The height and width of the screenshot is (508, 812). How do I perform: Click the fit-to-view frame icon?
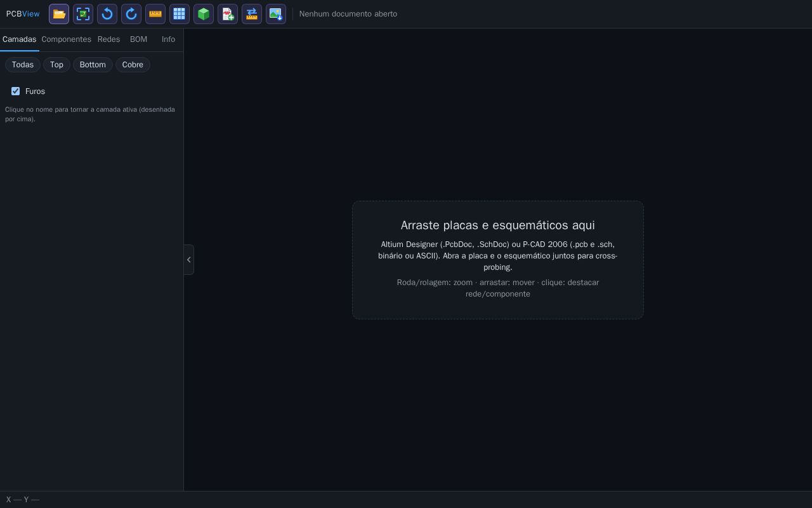click(x=83, y=14)
